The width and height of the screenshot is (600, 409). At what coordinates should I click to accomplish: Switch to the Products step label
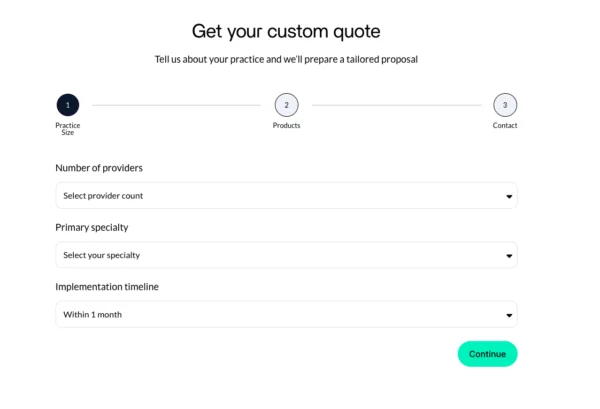point(286,126)
